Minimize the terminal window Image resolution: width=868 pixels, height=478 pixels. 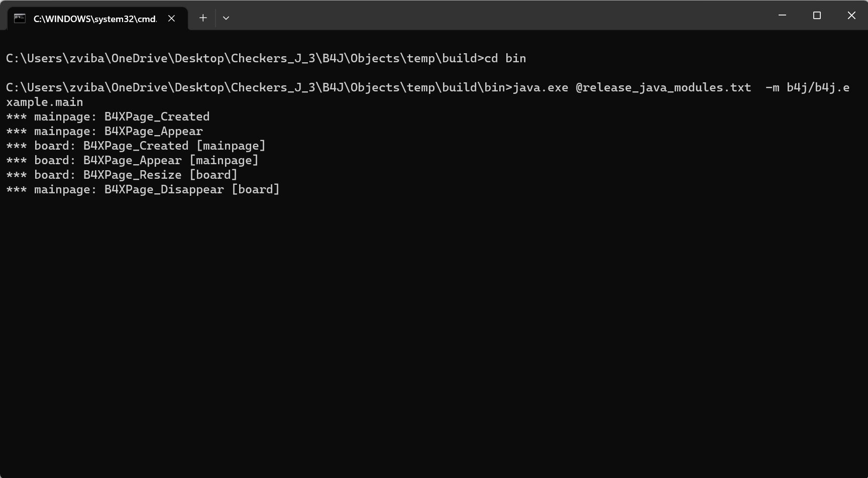coord(782,16)
